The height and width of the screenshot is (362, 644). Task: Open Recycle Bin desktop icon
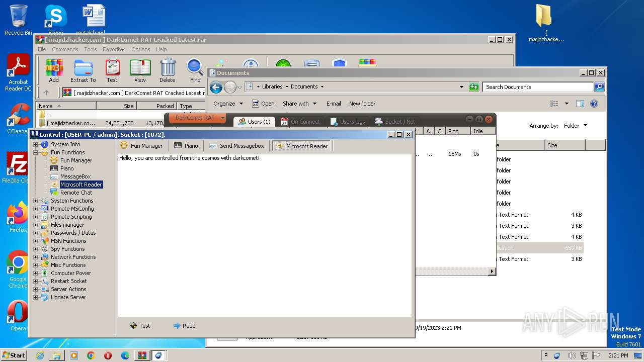pos(18,19)
